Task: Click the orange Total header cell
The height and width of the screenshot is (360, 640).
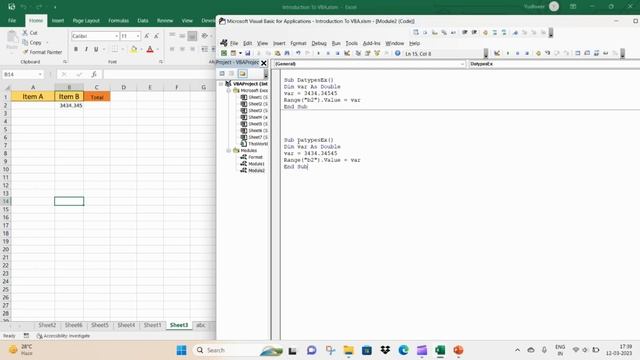Action: [97, 97]
